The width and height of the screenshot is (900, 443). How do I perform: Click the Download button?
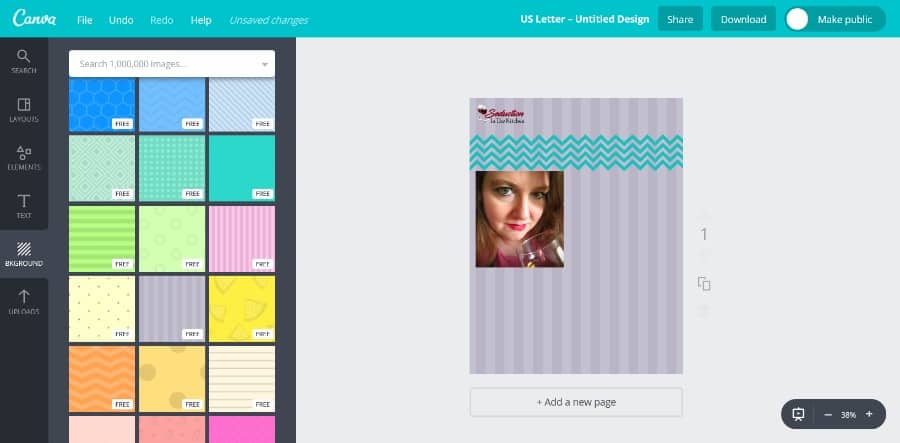(x=743, y=19)
